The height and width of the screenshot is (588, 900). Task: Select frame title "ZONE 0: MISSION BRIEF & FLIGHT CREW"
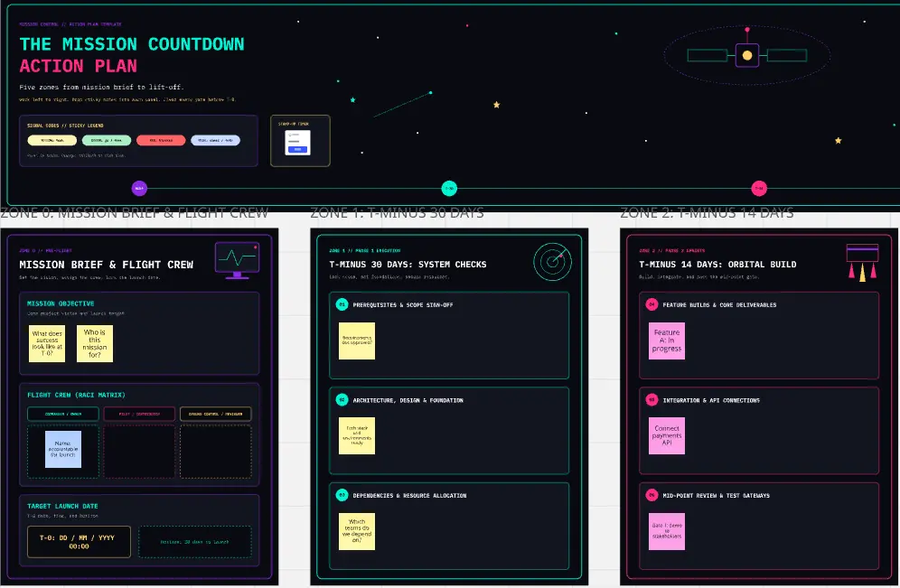[x=135, y=213]
